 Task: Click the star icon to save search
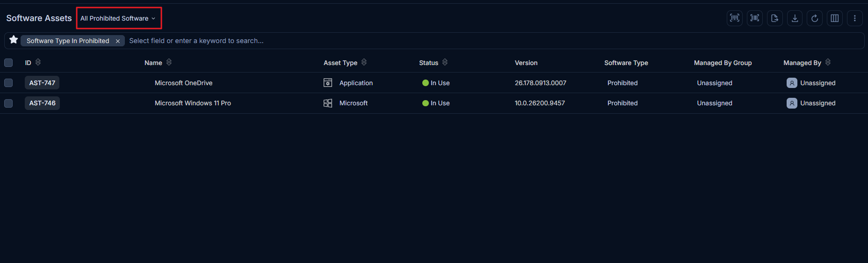(14, 40)
